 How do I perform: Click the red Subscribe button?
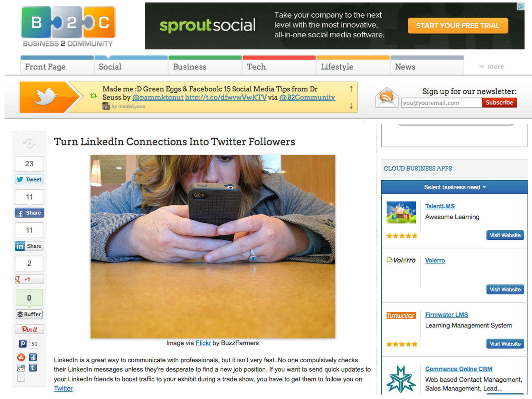(499, 103)
